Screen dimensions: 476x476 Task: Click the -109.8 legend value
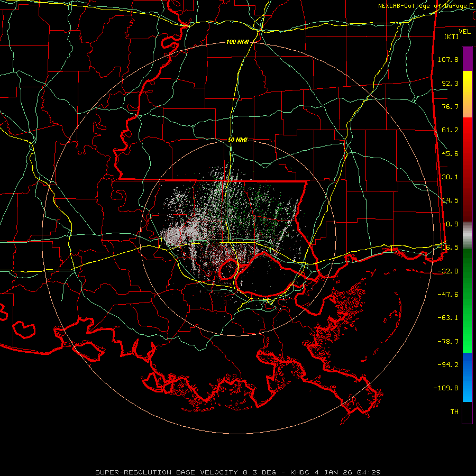point(446,388)
